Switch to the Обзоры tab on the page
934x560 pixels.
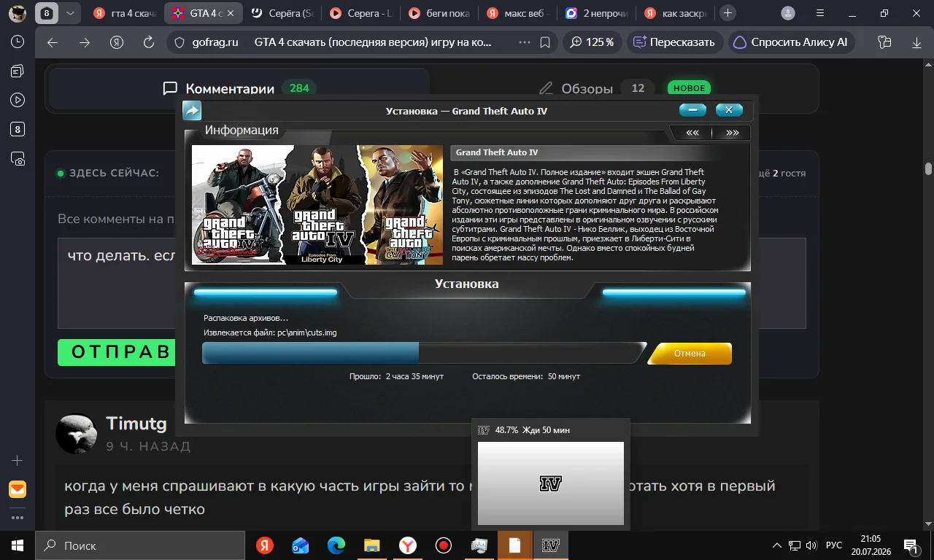[x=624, y=89]
